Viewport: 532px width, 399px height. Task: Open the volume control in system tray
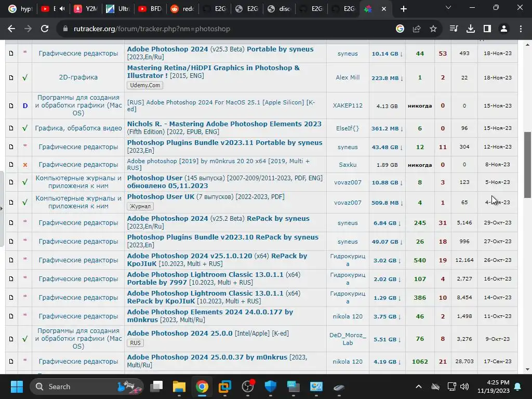point(464,387)
